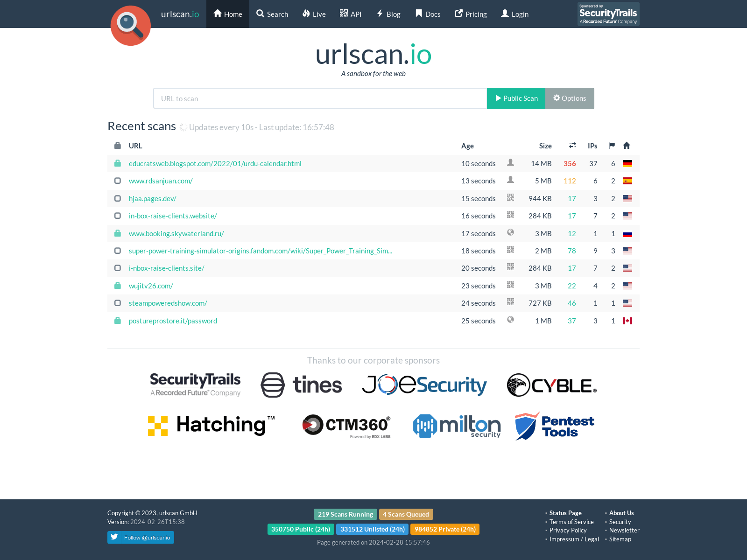Click the Russian flag in skywaterland row
Image resolution: width=747 pixels, height=560 pixels.
pos(627,234)
